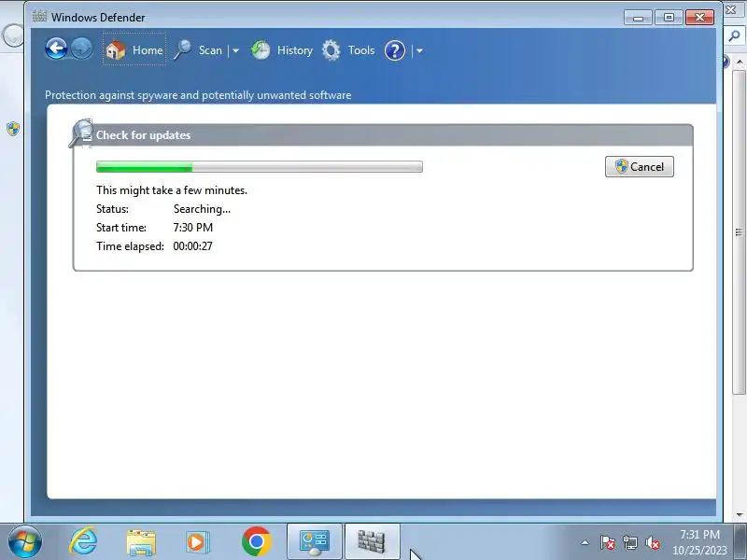Cancel the update check
Screen dimensions: 747x560
[640, 167]
